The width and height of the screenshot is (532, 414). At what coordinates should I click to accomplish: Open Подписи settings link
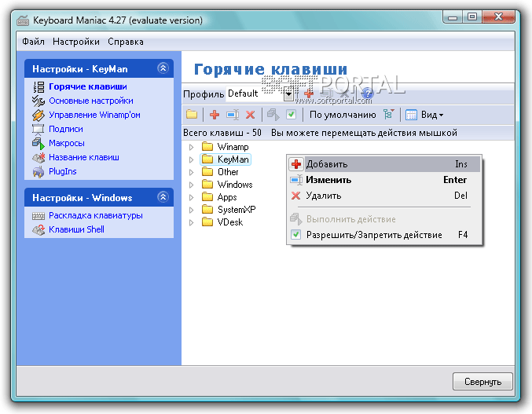66,129
